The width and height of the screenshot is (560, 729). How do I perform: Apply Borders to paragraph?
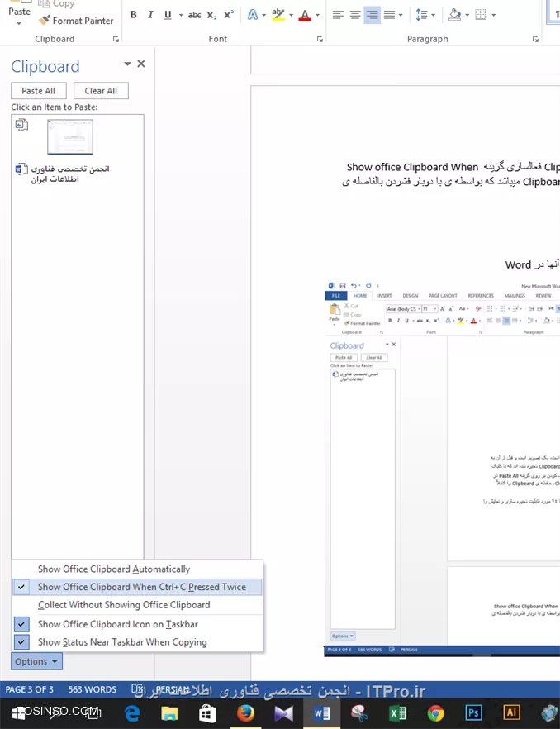[481, 15]
